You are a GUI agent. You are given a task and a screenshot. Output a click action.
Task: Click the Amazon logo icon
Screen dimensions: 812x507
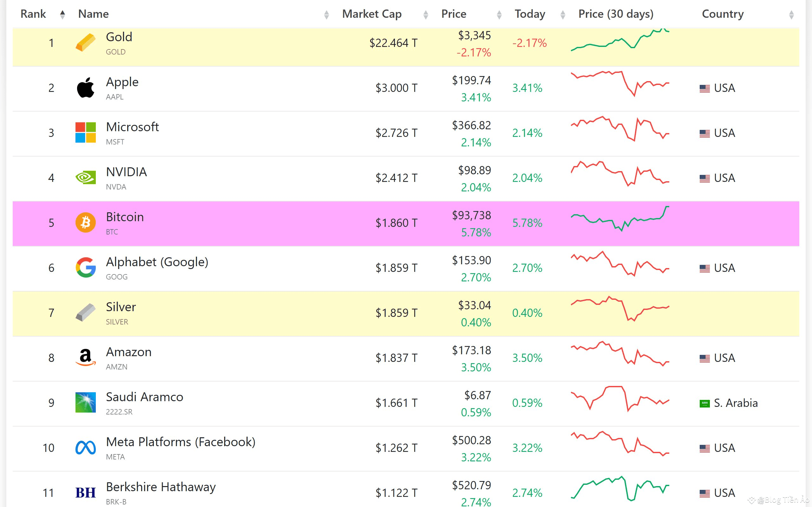coord(85,357)
